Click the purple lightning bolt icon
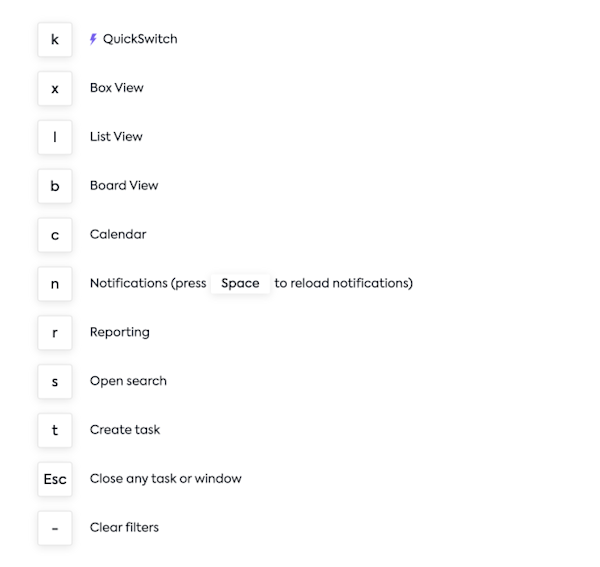600x567 pixels. click(93, 39)
